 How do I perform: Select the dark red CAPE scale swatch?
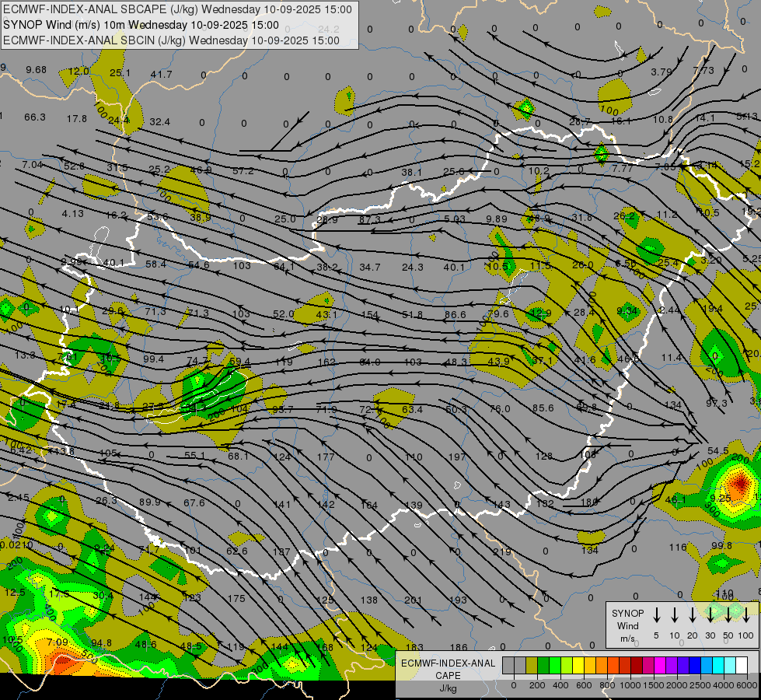(x=637, y=666)
